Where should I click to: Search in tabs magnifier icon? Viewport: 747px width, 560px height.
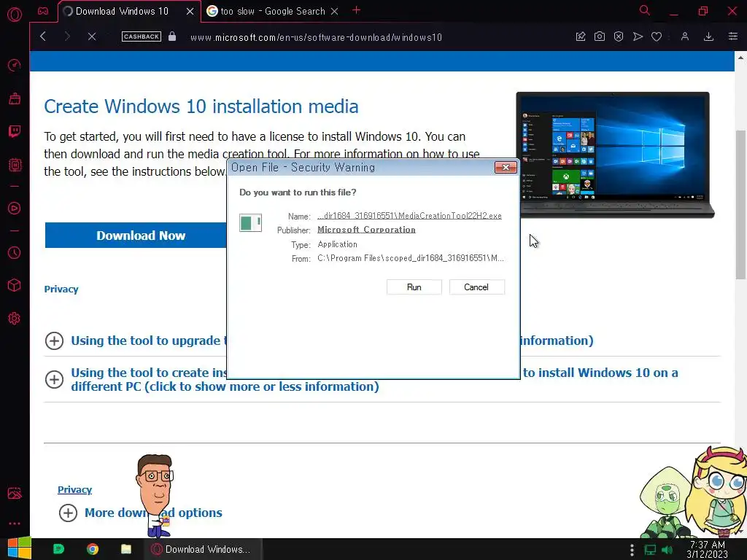[x=645, y=10]
